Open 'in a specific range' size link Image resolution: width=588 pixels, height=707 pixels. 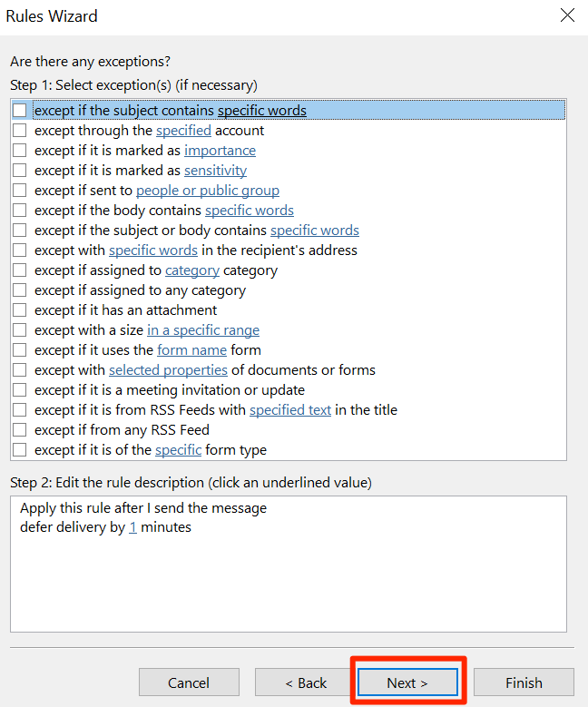(203, 330)
